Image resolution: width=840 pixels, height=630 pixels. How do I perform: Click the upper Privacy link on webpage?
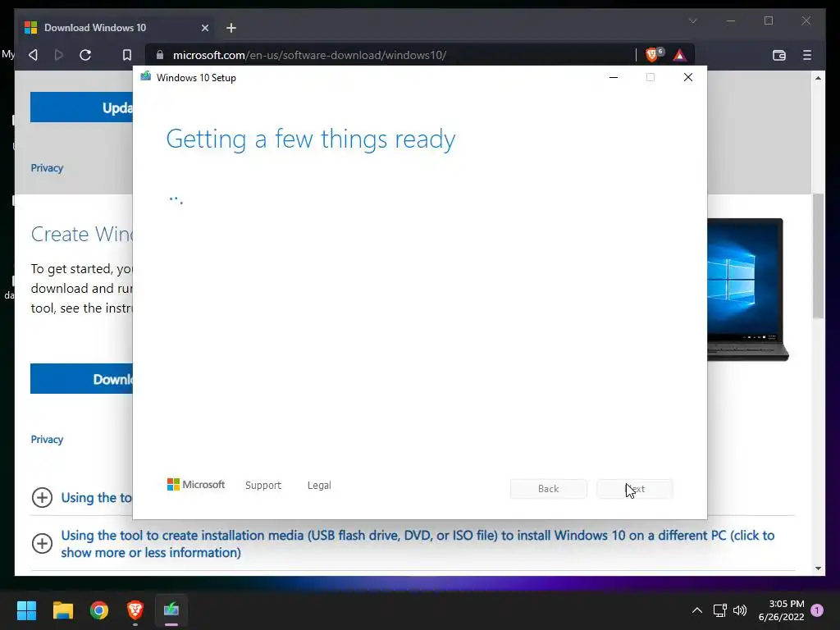47,168
